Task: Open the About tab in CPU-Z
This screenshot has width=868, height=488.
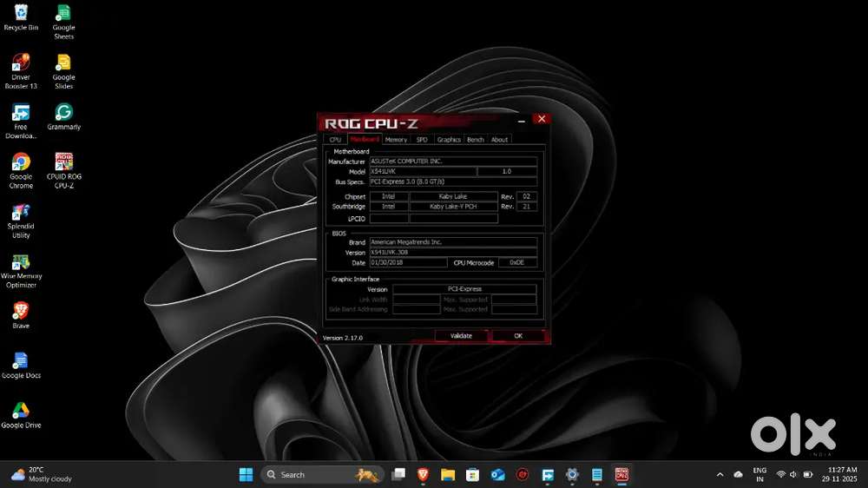Action: [x=500, y=140]
